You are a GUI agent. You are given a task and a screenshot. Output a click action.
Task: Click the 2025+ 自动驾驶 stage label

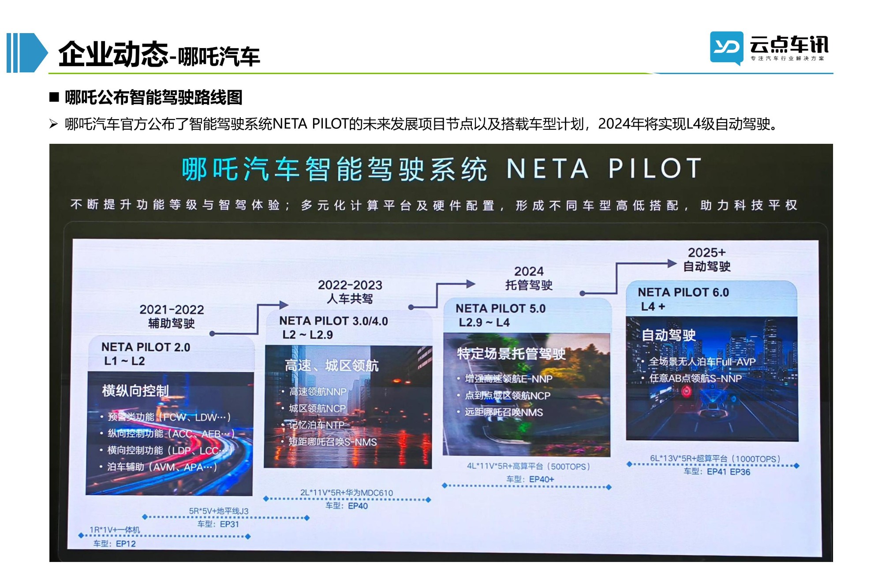click(706, 259)
